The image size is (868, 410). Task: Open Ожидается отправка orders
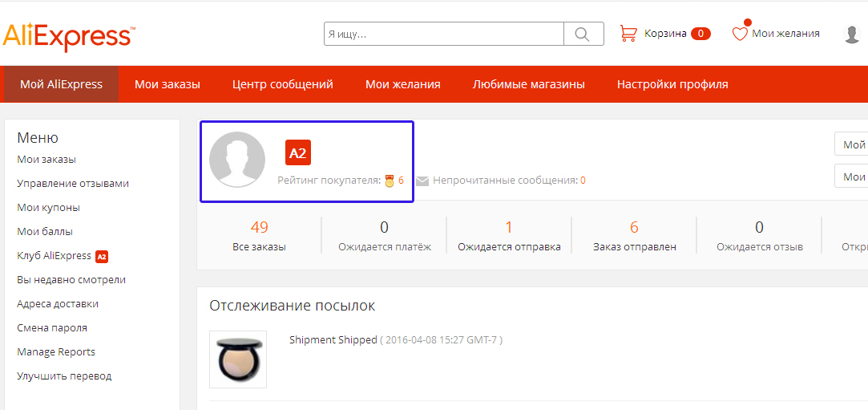point(509,247)
